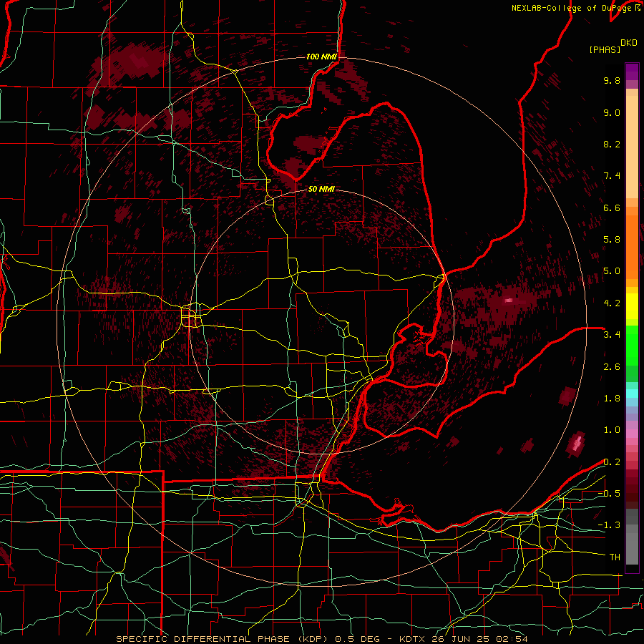
Task: Click the 50 NMI range ring label
Action: point(321,189)
